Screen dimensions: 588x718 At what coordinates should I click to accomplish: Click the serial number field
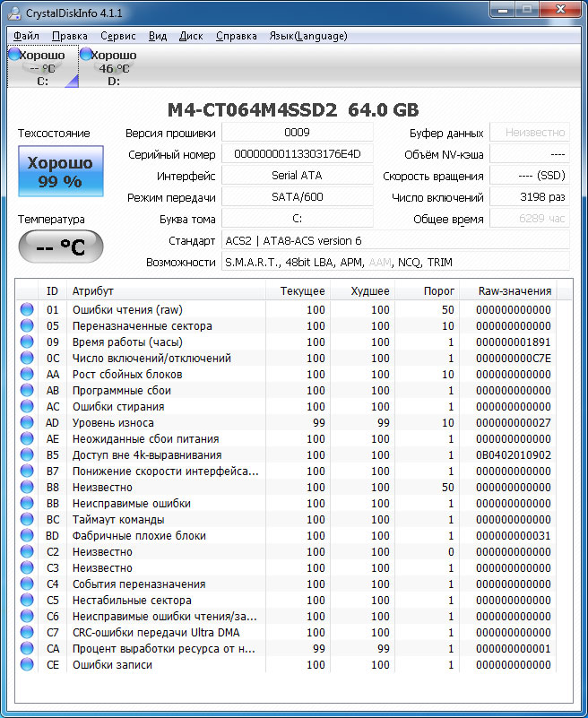(x=298, y=154)
